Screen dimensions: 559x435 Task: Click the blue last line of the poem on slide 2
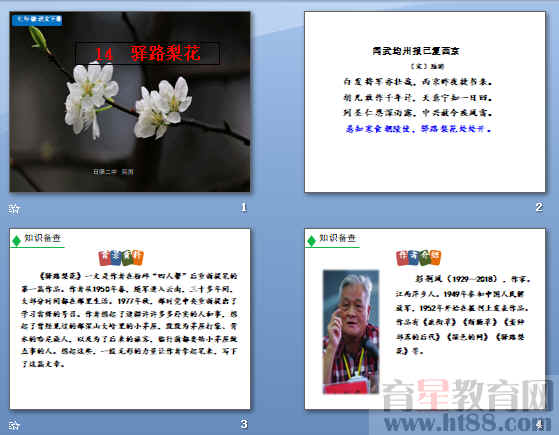tap(419, 129)
